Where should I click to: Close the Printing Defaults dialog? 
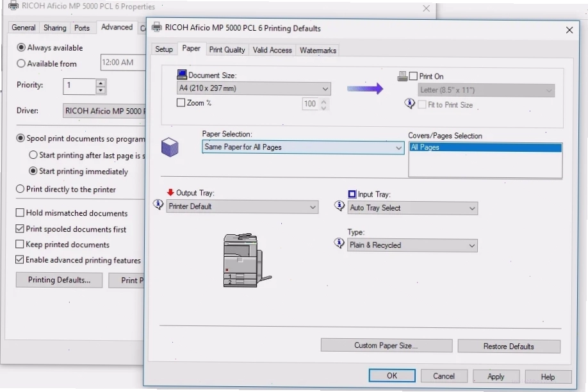569,30
